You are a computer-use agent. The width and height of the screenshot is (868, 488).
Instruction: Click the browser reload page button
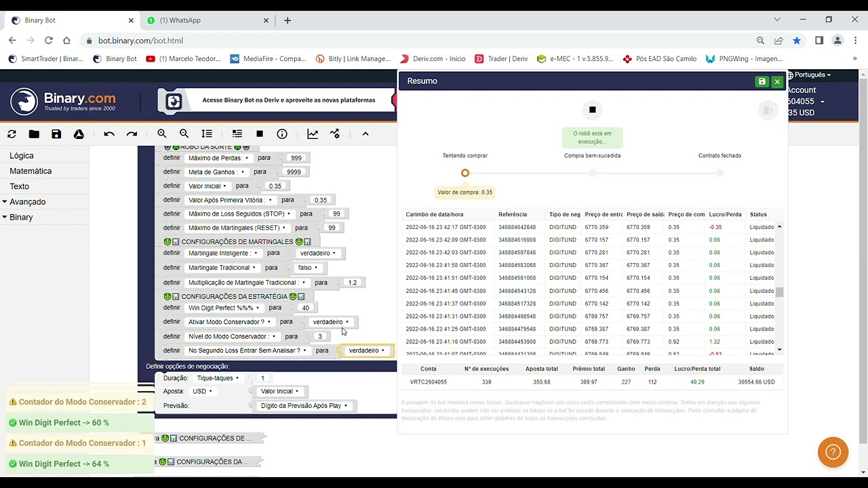tap(48, 41)
